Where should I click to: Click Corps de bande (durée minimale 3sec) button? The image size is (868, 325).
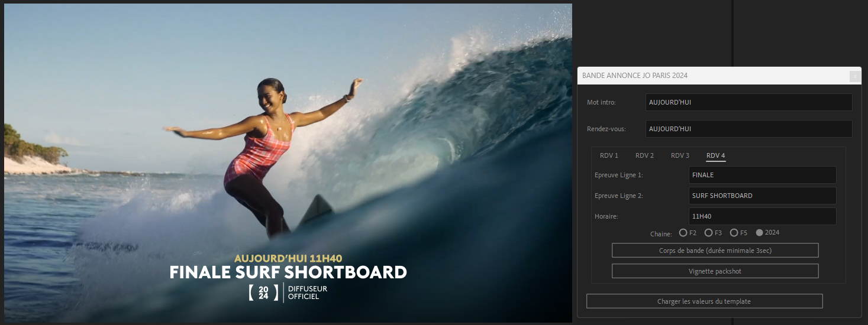(x=715, y=251)
